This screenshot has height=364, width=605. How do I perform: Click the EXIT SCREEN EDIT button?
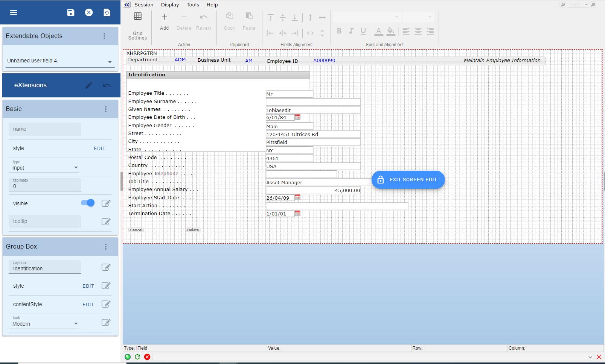click(408, 180)
